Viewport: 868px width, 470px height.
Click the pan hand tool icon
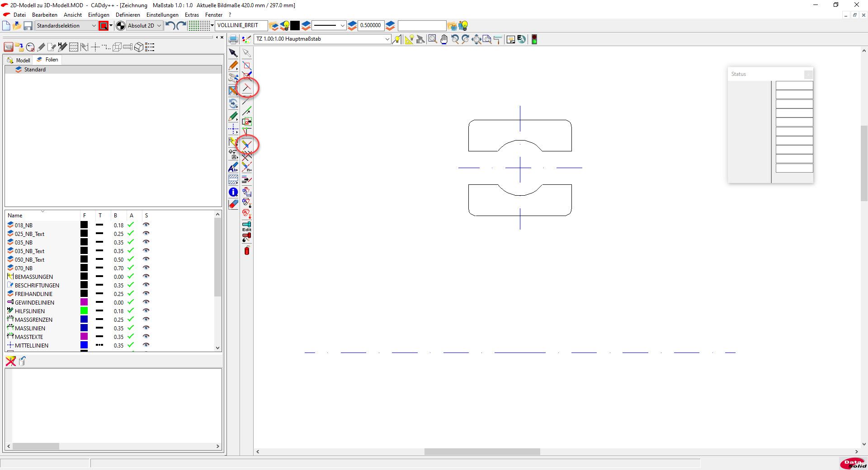[x=444, y=39]
